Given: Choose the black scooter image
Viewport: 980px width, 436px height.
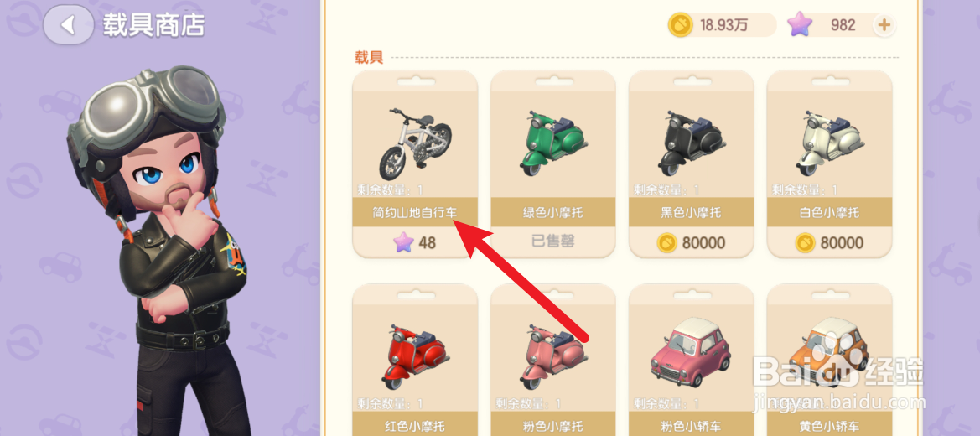Looking at the screenshot, I should coord(691,142).
